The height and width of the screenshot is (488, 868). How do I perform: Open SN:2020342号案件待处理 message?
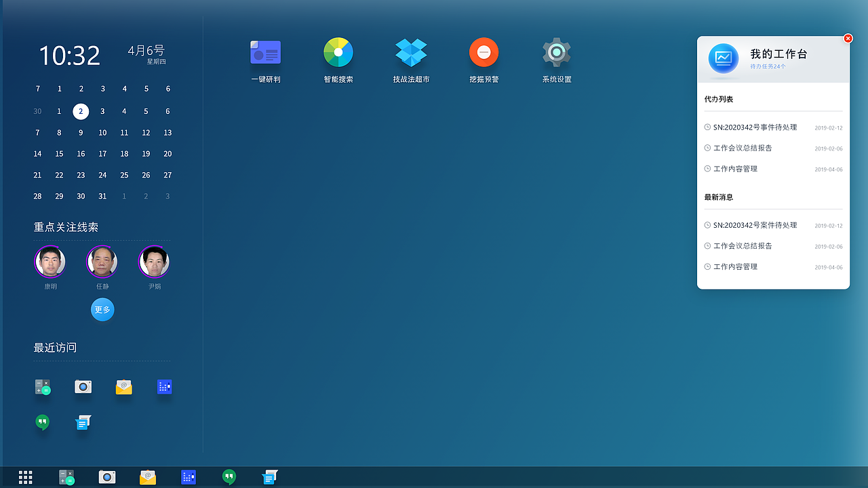click(x=773, y=225)
